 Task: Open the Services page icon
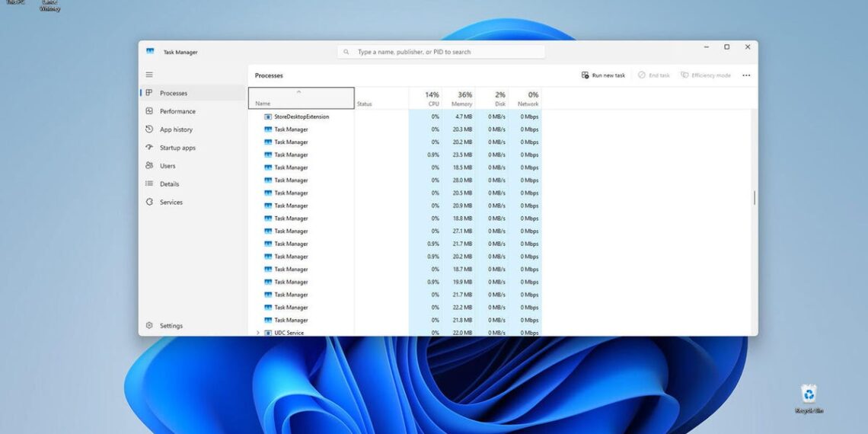point(149,202)
